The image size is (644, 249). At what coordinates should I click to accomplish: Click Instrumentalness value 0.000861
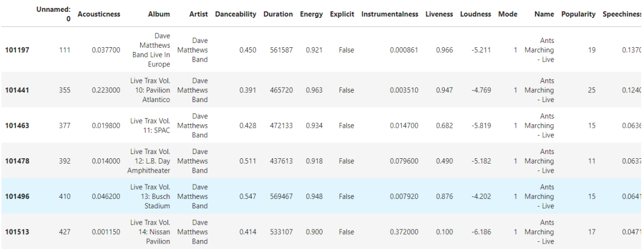pos(404,50)
